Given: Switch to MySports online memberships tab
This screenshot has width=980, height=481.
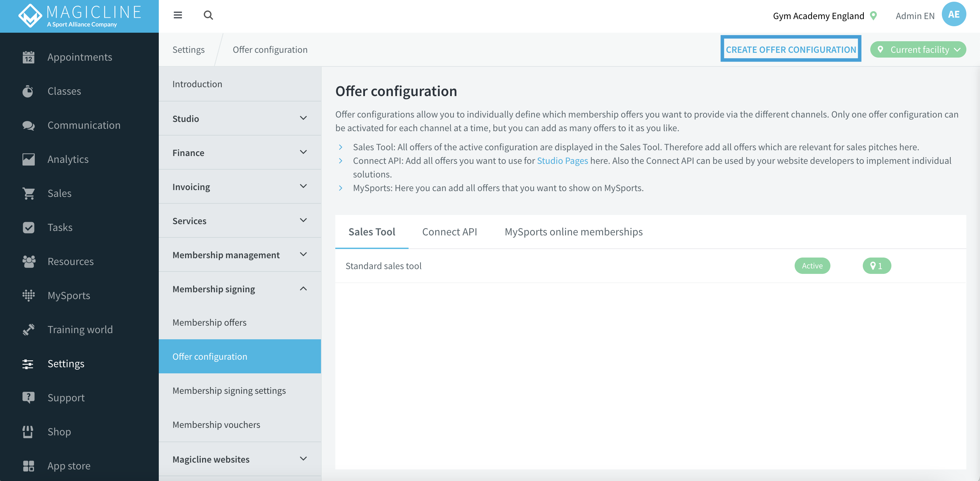Looking at the screenshot, I should [x=573, y=232].
